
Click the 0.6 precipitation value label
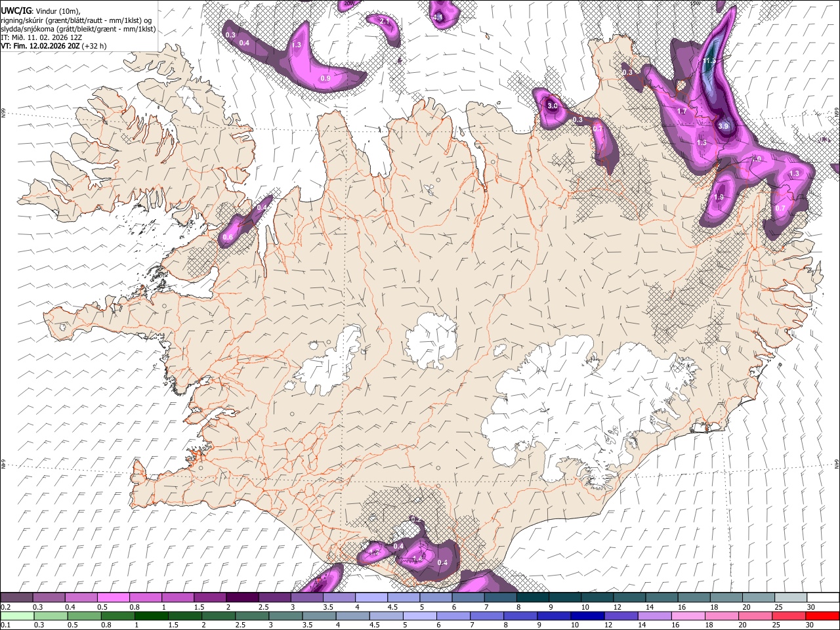[x=228, y=237]
